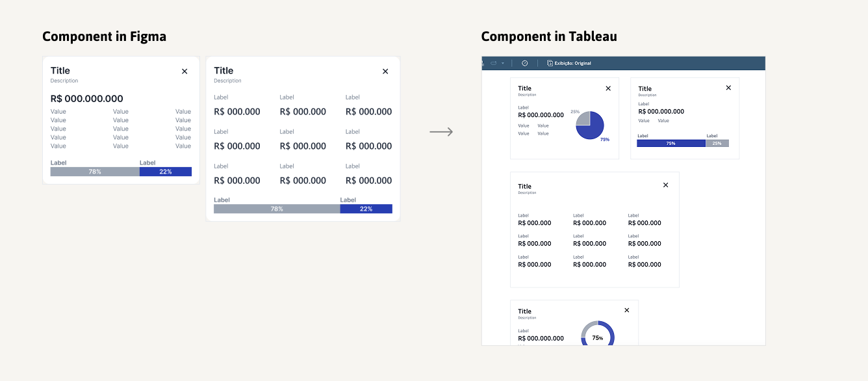Open the Exibição: Original view selector
Viewport: 868px width, 381px height.
click(x=569, y=63)
